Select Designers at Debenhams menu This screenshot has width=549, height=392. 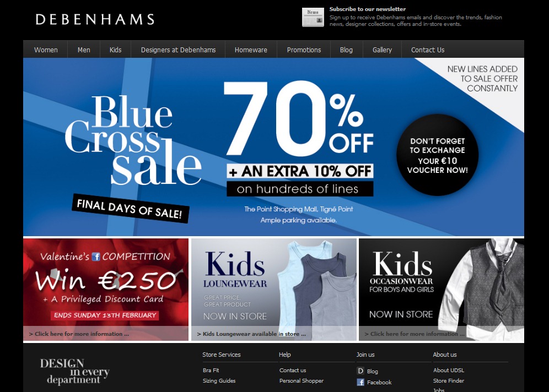[178, 50]
